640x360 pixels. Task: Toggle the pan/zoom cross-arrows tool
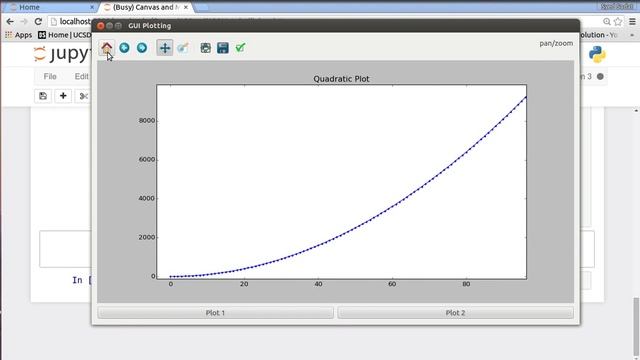[164, 48]
